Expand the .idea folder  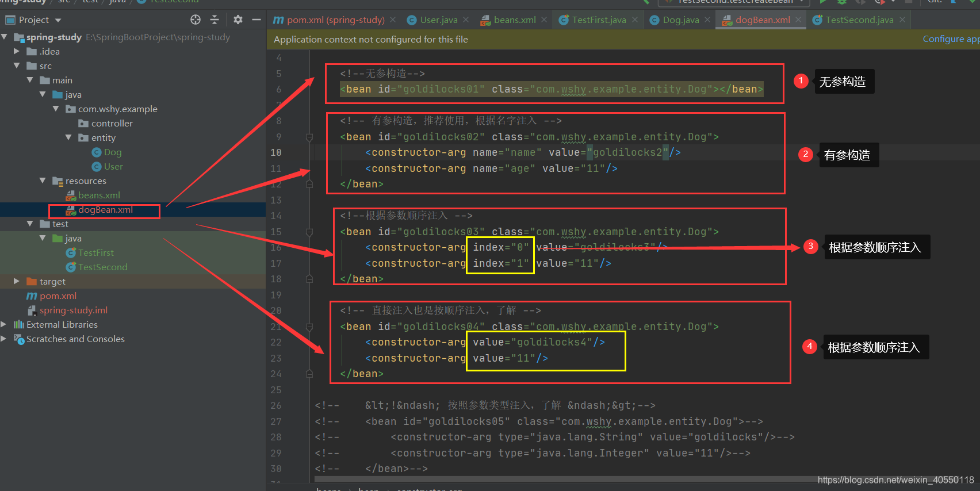click(x=17, y=51)
